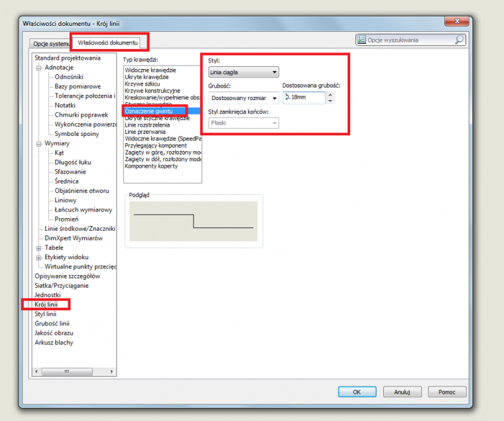Expand the Etykiety widoku tree node
504x421 pixels.
click(38, 257)
